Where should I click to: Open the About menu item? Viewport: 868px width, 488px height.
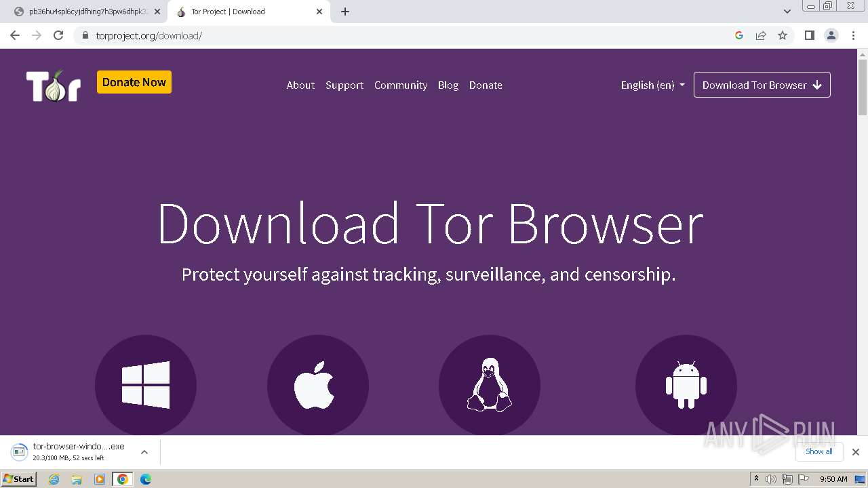tap(300, 85)
